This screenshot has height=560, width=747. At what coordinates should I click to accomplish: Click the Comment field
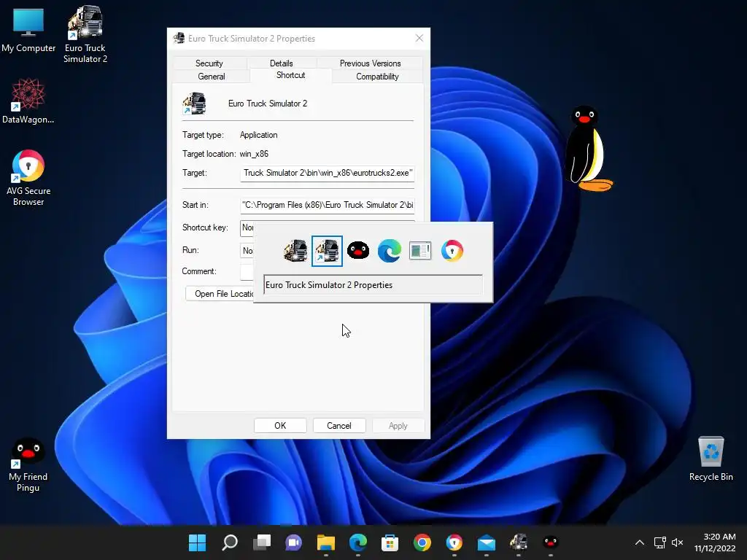[x=247, y=271]
